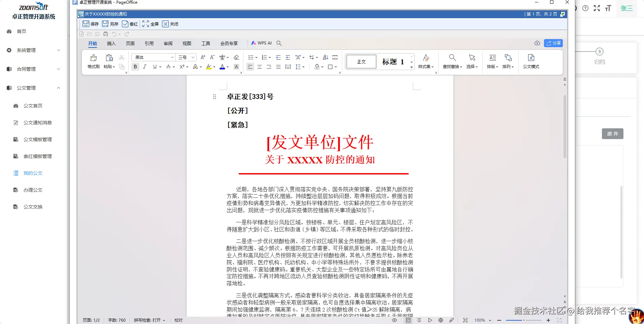This screenshot has height=324, width=644.
Task: Open 我的公文 in the sidebar
Action: 33,173
